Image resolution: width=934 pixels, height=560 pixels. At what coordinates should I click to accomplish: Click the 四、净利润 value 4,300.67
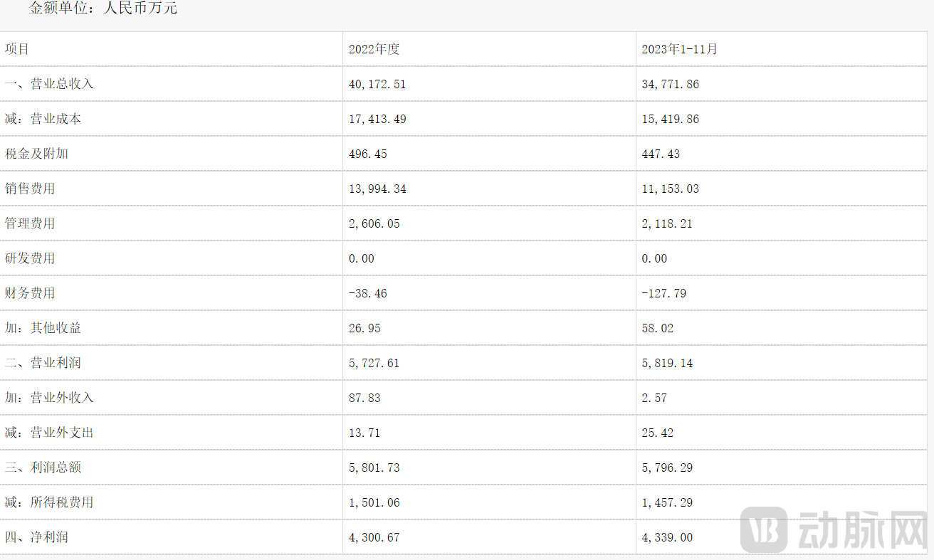(x=374, y=537)
